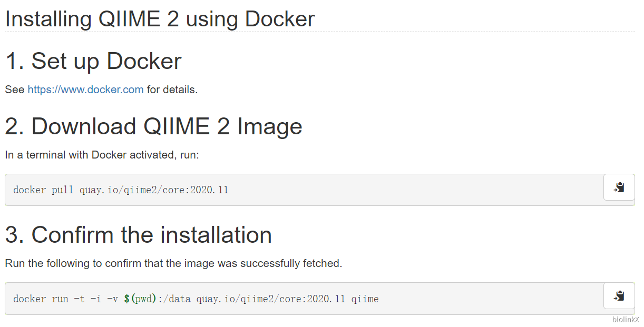Click the "1. Set up Docker" heading

93,61
